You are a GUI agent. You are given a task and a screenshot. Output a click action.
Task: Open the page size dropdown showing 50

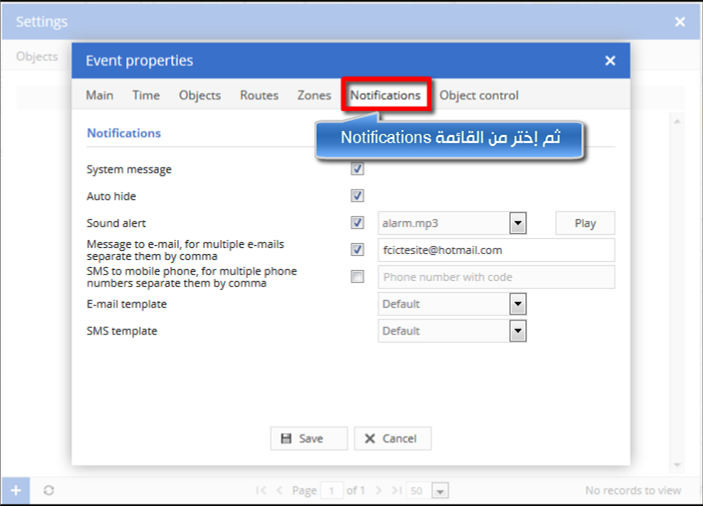coord(440,491)
